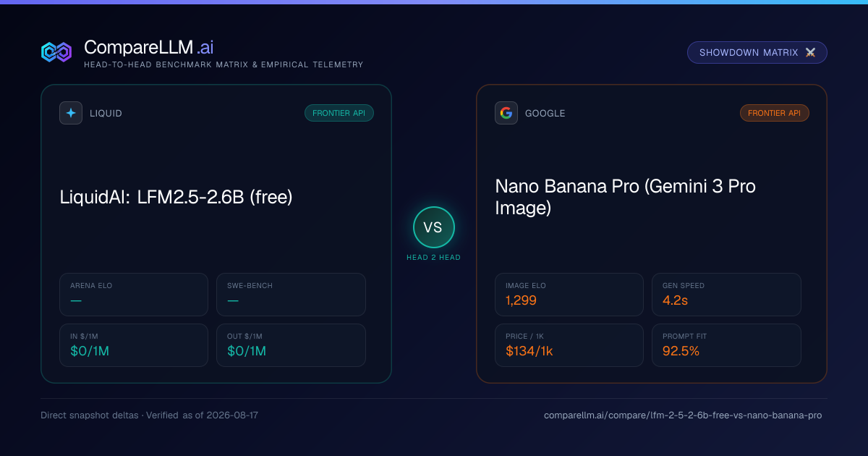Click the Arena ELO stat tile

tap(134, 295)
